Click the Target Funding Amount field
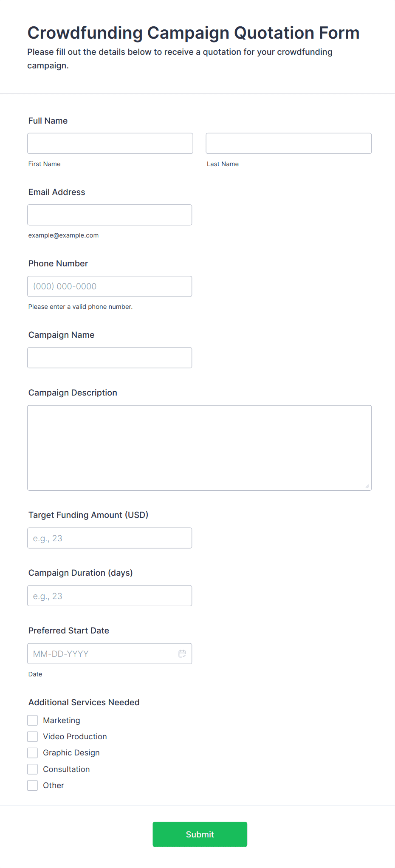This screenshot has width=395, height=868. pyautogui.click(x=110, y=538)
